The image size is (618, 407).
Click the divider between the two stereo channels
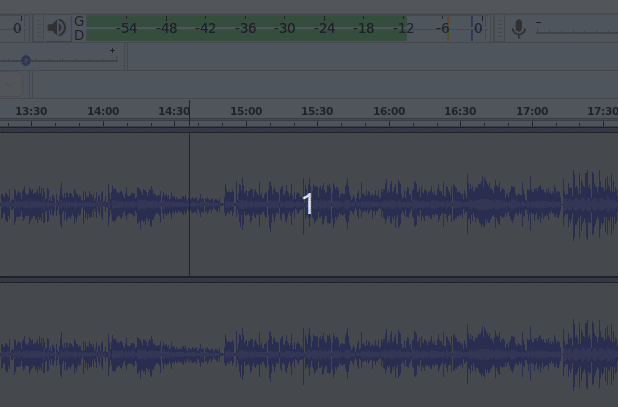309,279
